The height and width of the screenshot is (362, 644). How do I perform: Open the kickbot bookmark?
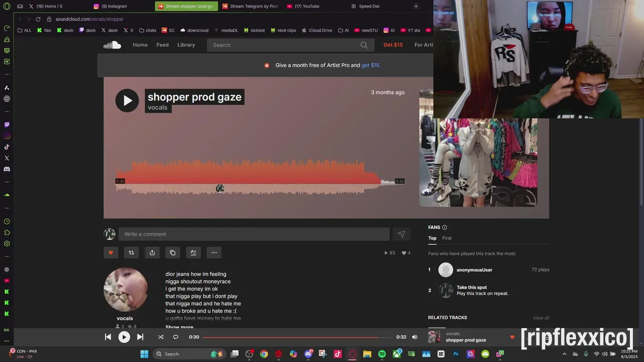pos(254,30)
